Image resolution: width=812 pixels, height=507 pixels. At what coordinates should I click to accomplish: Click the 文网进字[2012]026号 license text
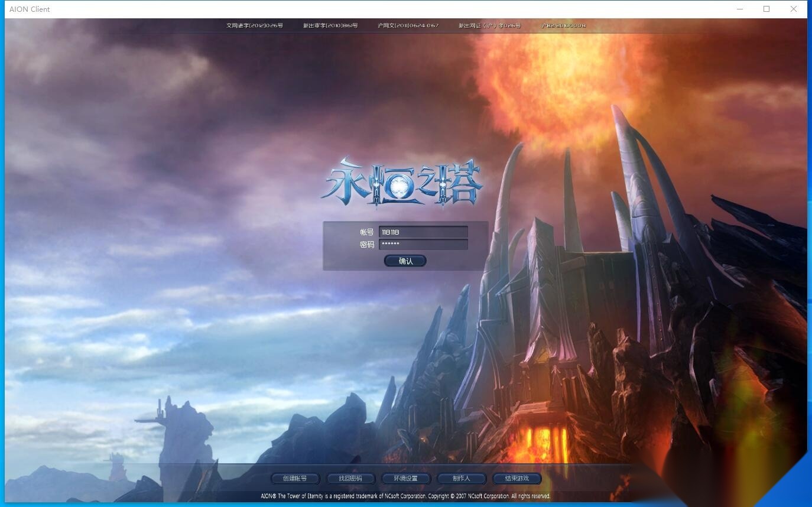coord(255,25)
